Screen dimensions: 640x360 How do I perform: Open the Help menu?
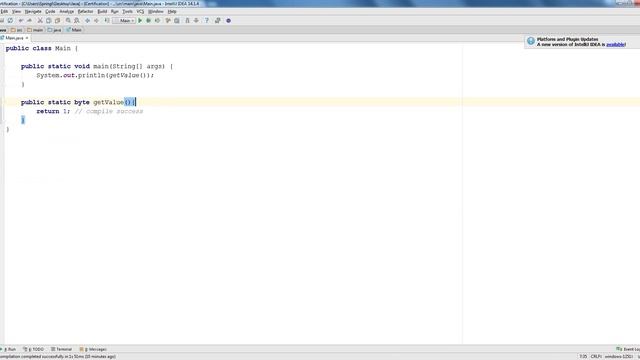[x=172, y=12]
